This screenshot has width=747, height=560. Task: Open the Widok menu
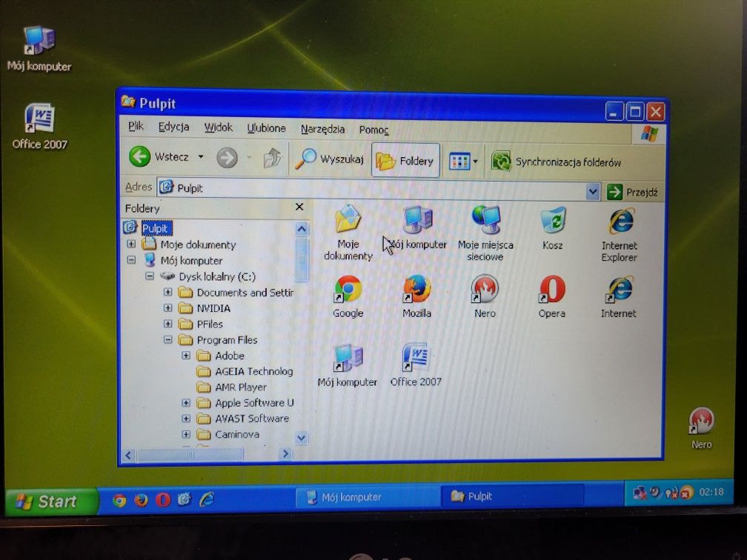[x=218, y=127]
